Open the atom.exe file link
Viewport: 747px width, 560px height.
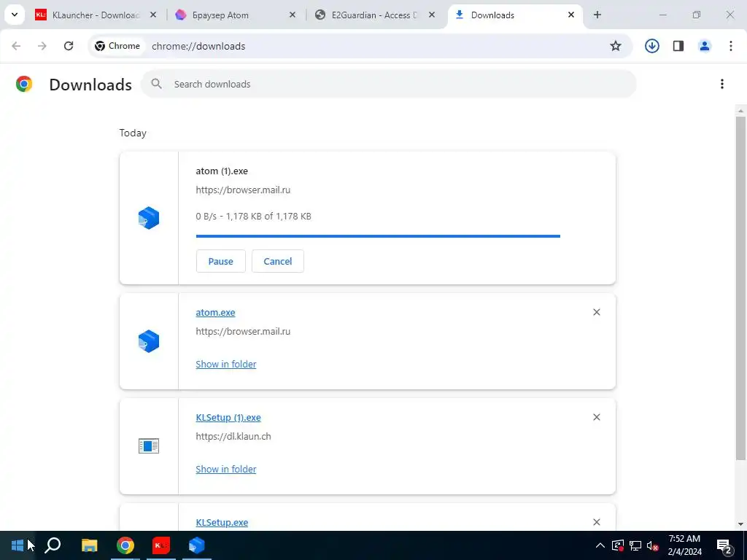[215, 312]
